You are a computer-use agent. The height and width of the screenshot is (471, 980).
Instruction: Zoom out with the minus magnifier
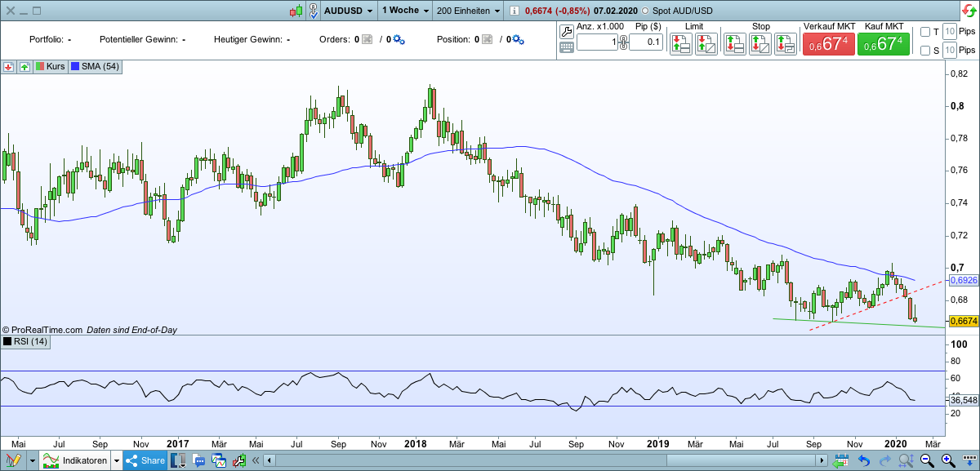(927, 460)
